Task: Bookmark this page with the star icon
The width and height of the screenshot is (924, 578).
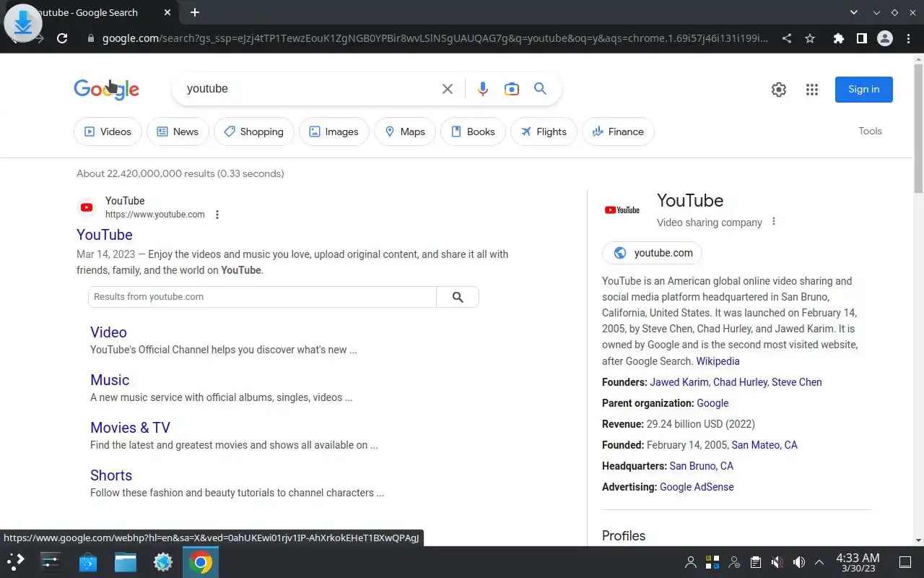Action: (x=810, y=38)
